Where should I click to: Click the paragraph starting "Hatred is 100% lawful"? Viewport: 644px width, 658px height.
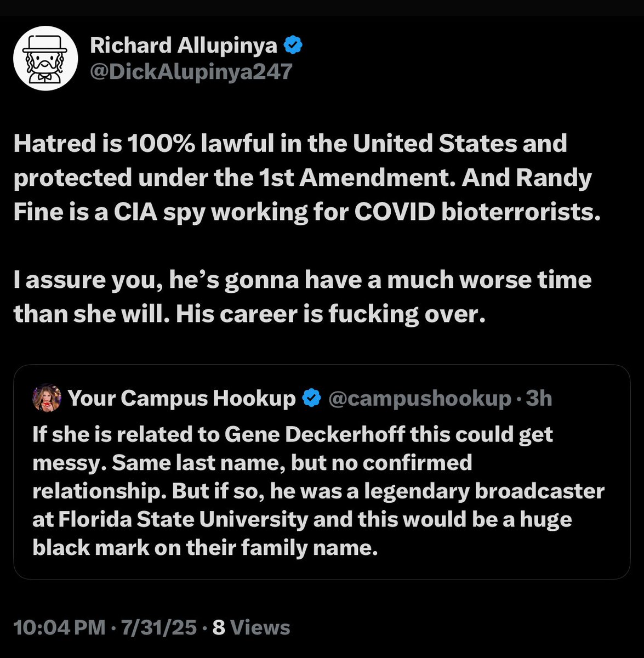pos(303,178)
